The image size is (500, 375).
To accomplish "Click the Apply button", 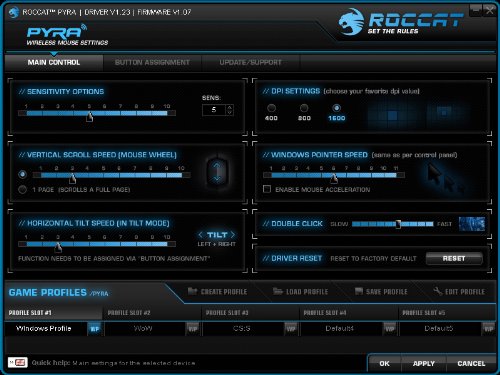I will 424,364.
